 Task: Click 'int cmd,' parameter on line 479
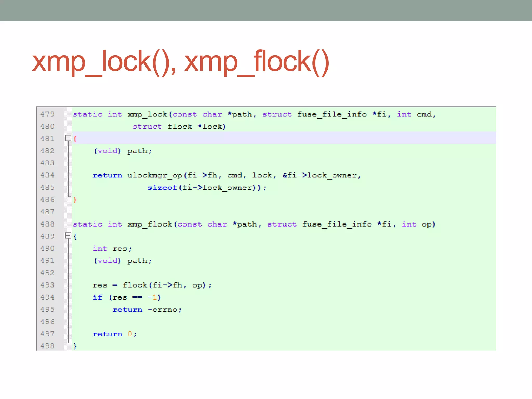coord(416,114)
